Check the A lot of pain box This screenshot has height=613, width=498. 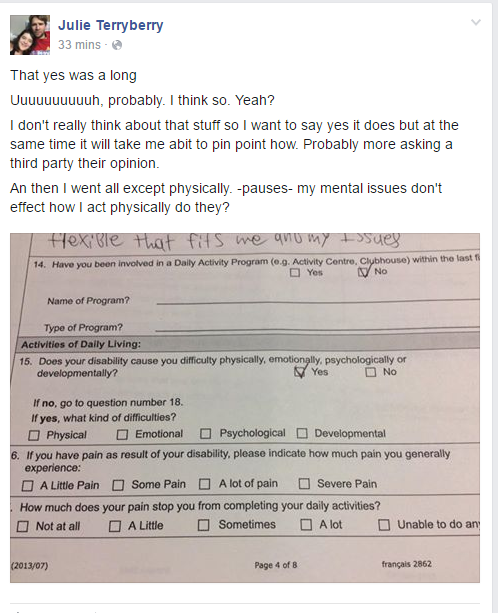(204, 484)
